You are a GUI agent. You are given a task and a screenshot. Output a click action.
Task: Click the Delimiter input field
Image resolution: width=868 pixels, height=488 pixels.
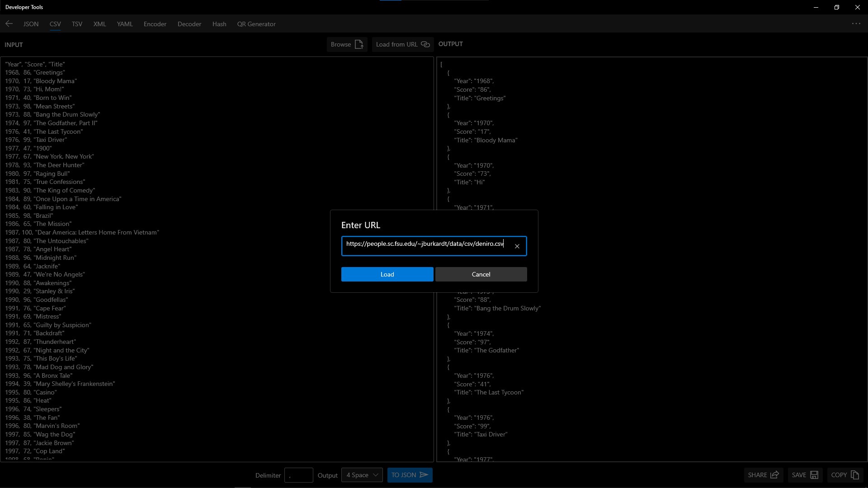pos(299,475)
